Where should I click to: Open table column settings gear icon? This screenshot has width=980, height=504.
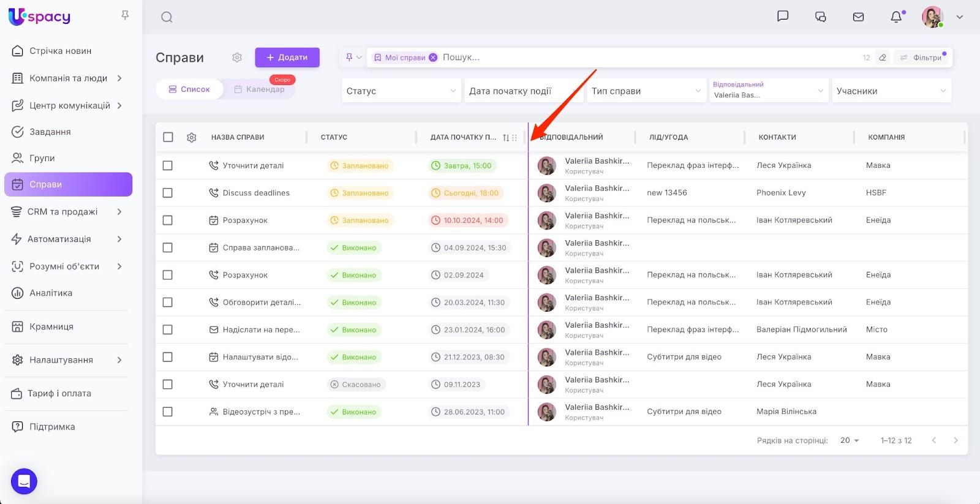click(x=192, y=138)
